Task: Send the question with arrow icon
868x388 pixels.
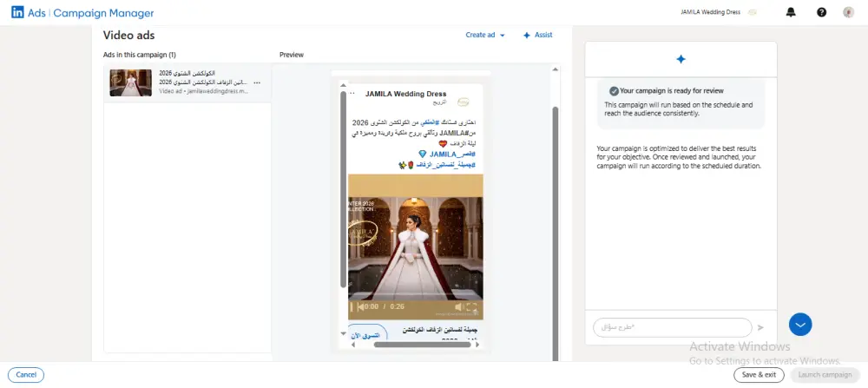Action: (760, 327)
